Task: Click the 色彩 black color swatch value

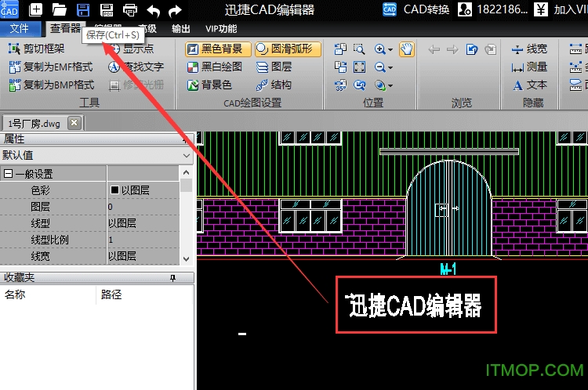Action: [x=114, y=190]
